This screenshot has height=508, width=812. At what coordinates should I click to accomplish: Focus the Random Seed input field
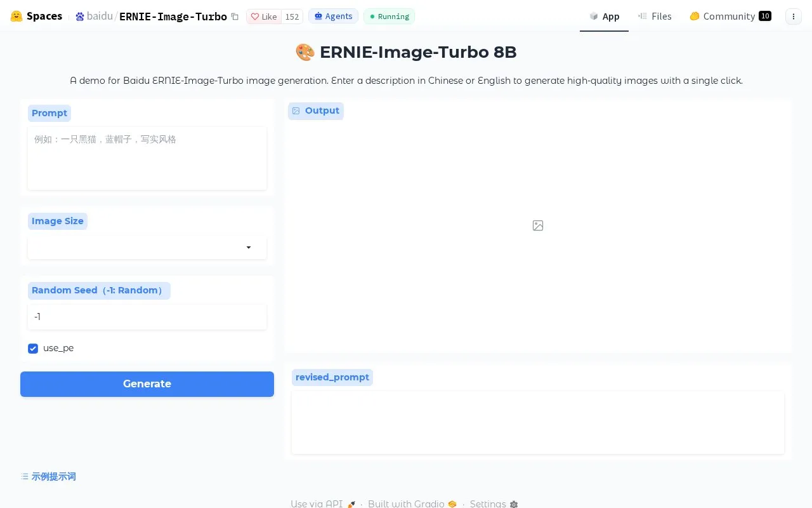point(147,317)
